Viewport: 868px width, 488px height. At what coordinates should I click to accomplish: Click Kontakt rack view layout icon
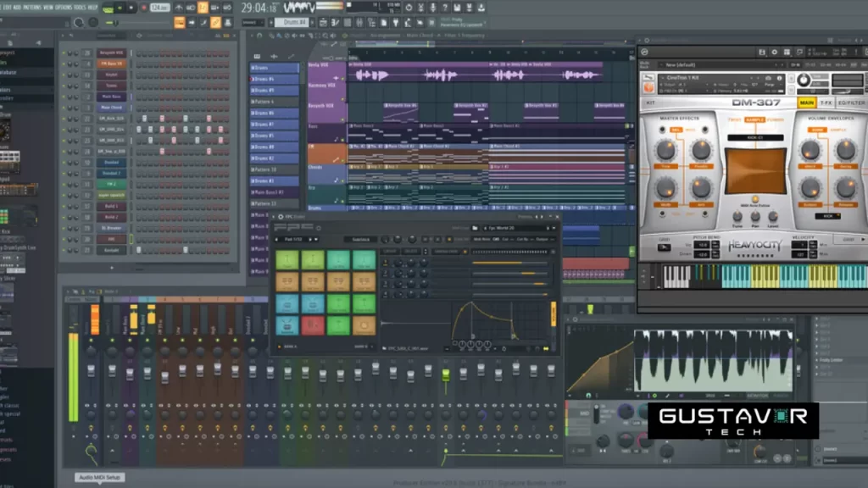coord(787,52)
